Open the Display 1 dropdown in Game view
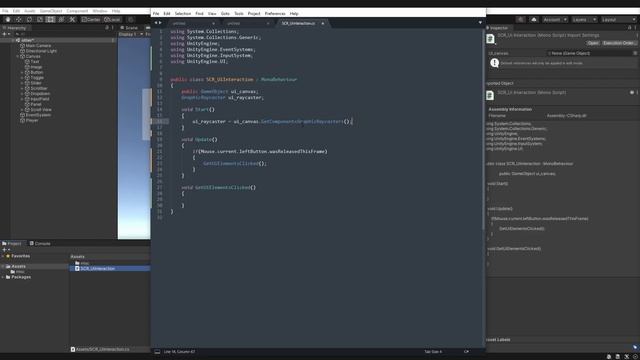The height and width of the screenshot is (360, 640). (x=131, y=34)
